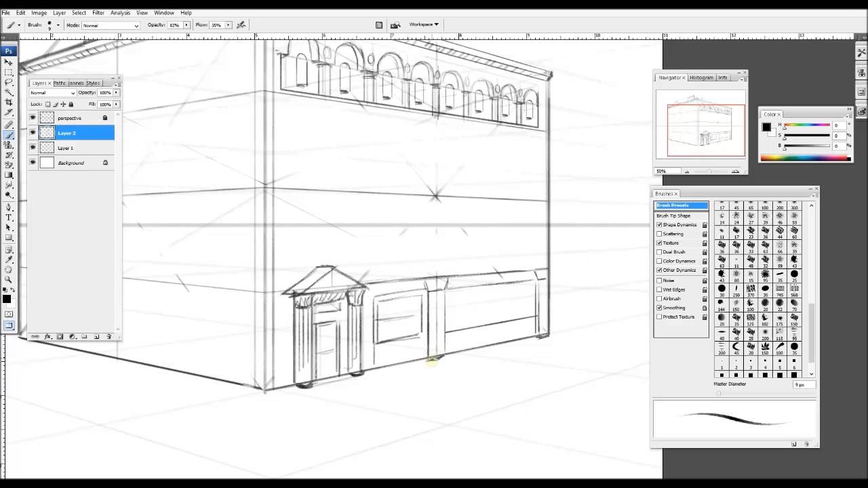Select the Clone Stamp tool
The width and height of the screenshot is (868, 488).
pyautogui.click(x=9, y=145)
